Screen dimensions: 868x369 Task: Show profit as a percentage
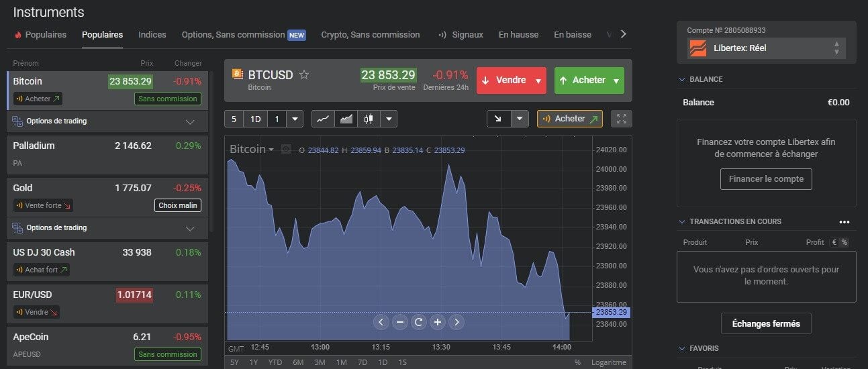(844, 242)
